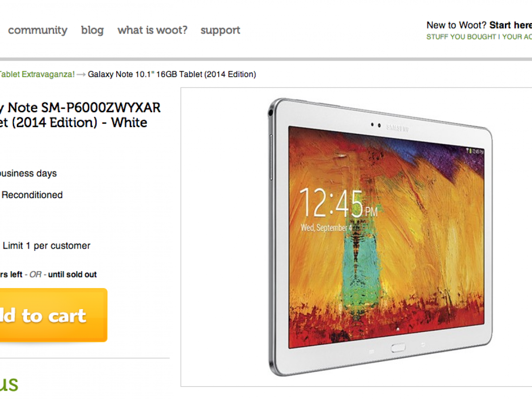Click the "Reconditioned" condition text
Image resolution: width=532 pixels, height=399 pixels.
point(32,195)
